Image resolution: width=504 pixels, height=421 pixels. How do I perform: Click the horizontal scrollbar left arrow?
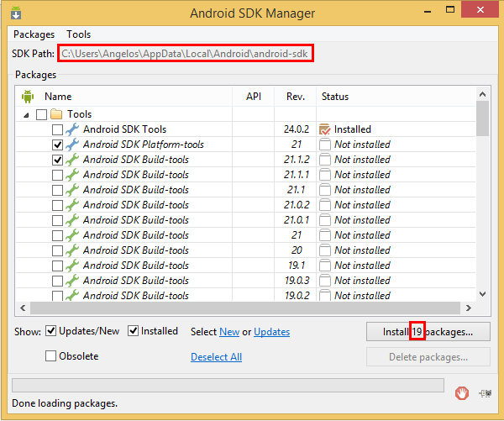click(23, 308)
